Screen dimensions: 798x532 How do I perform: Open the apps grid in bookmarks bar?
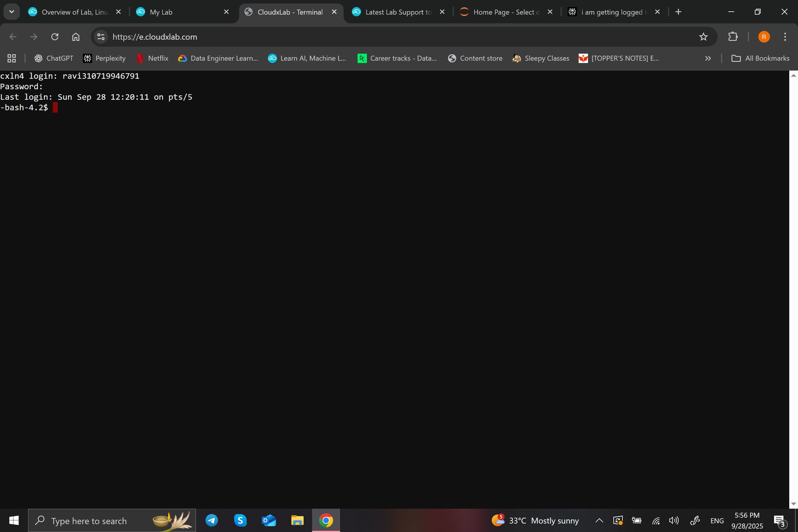point(12,58)
